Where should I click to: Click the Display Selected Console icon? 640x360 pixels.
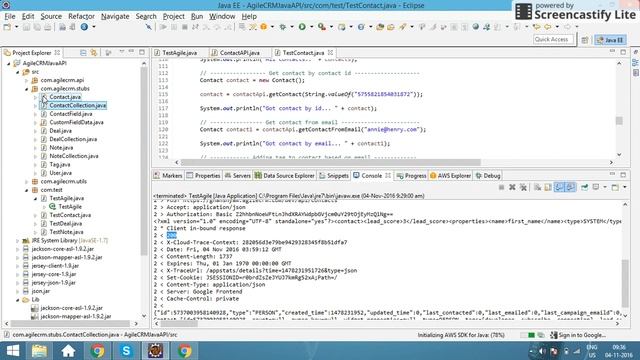(x=596, y=187)
